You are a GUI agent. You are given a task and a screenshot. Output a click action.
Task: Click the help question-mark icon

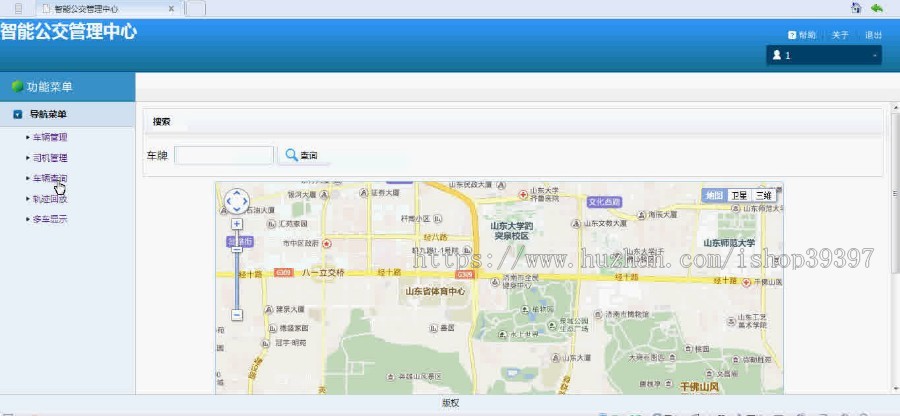(x=792, y=35)
